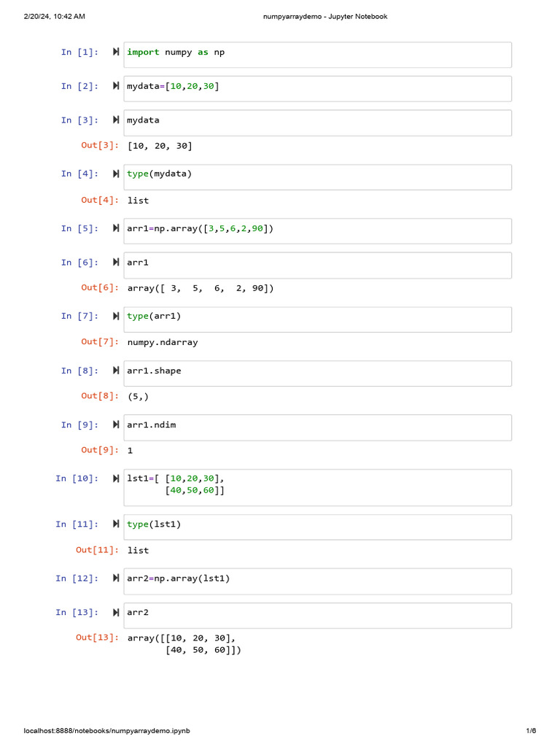Click the Out[9]: prompt label
Screen dimensions: 560x747
click(x=99, y=449)
